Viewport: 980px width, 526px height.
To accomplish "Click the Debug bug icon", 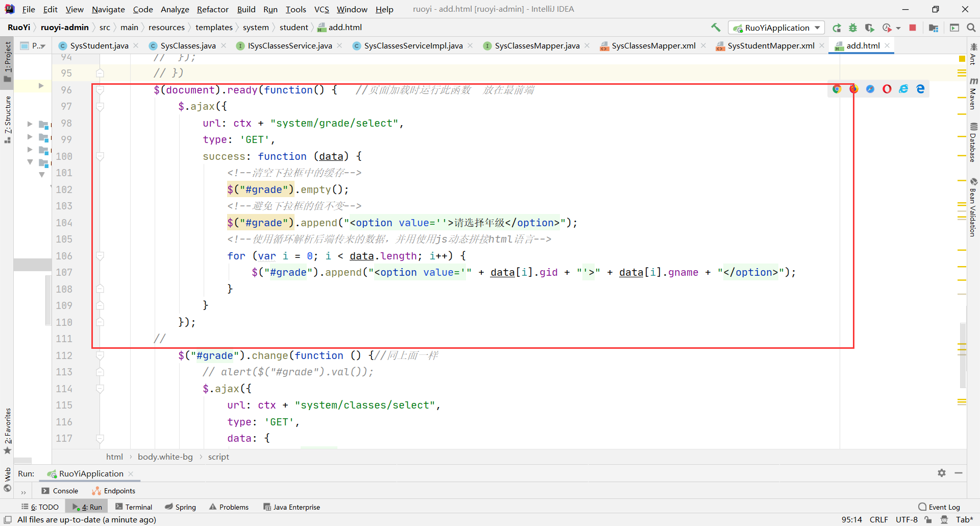I will pyautogui.click(x=853, y=28).
